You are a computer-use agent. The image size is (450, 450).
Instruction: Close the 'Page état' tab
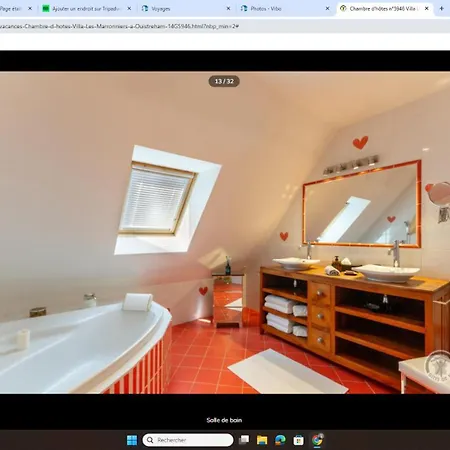click(x=30, y=9)
